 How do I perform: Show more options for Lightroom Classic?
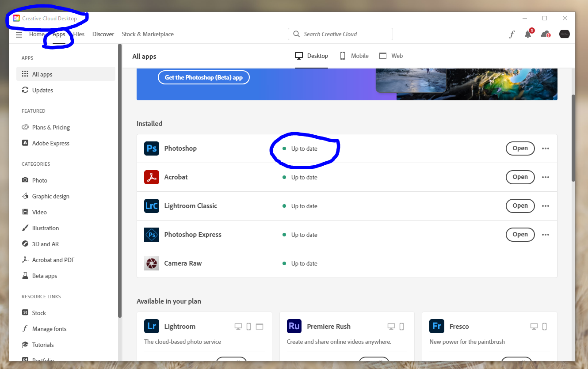pos(546,206)
